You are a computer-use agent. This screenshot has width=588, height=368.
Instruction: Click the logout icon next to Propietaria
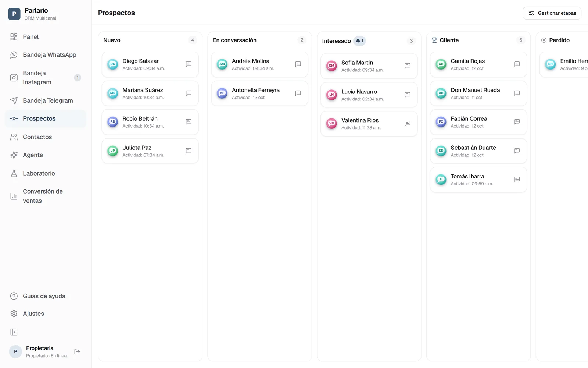(x=77, y=352)
